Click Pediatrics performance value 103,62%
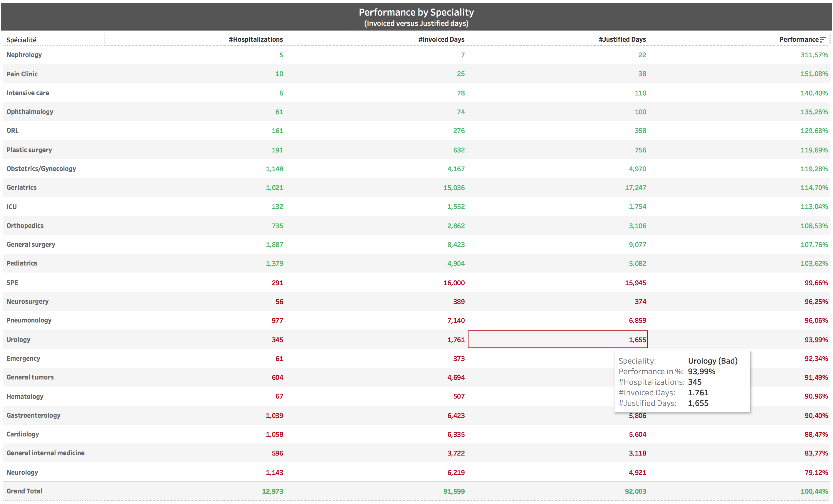Screen dimensions: 833x504 [814, 263]
